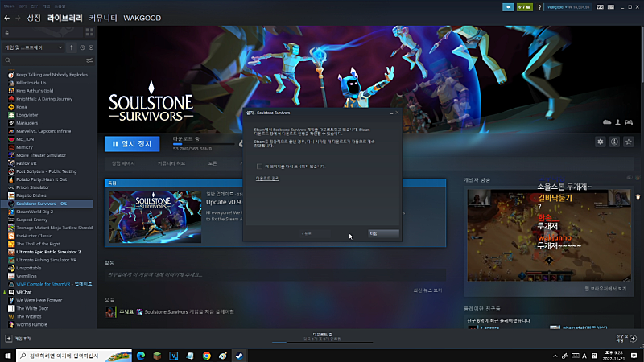The height and width of the screenshot is (362, 644).
Task: Click 게임 추가 add game button
Action: (18, 339)
